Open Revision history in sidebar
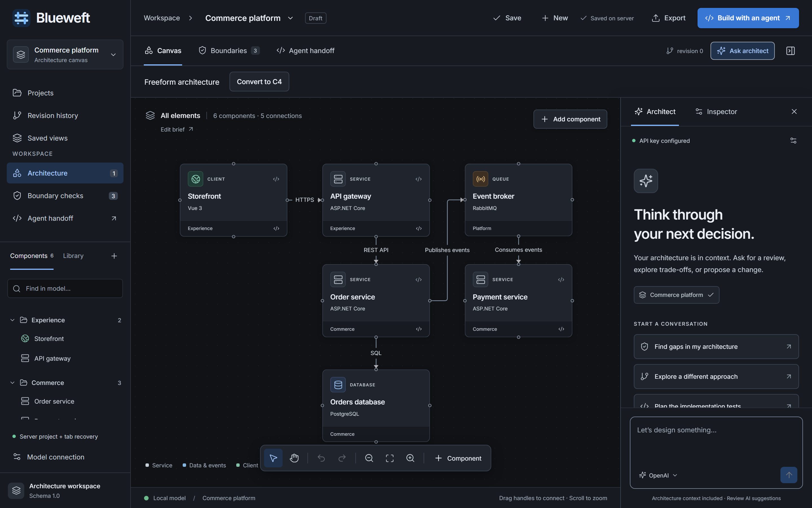Image resolution: width=812 pixels, height=508 pixels. [65, 116]
